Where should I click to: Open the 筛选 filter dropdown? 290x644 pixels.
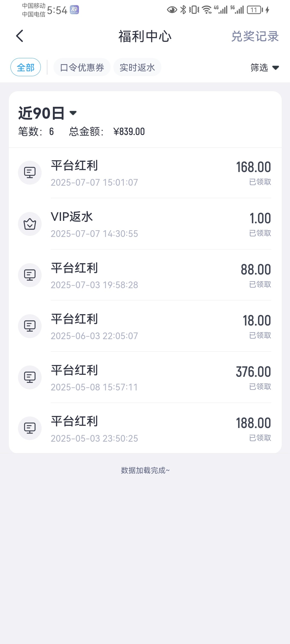pyautogui.click(x=264, y=67)
